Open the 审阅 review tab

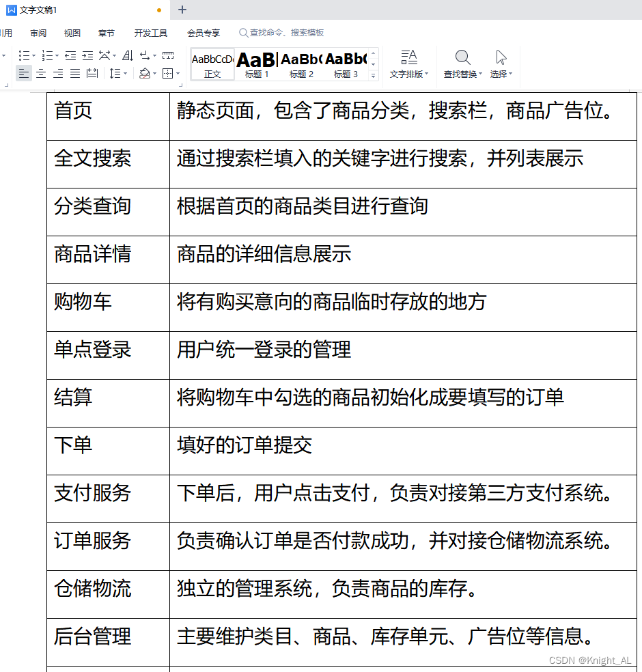tap(38, 33)
